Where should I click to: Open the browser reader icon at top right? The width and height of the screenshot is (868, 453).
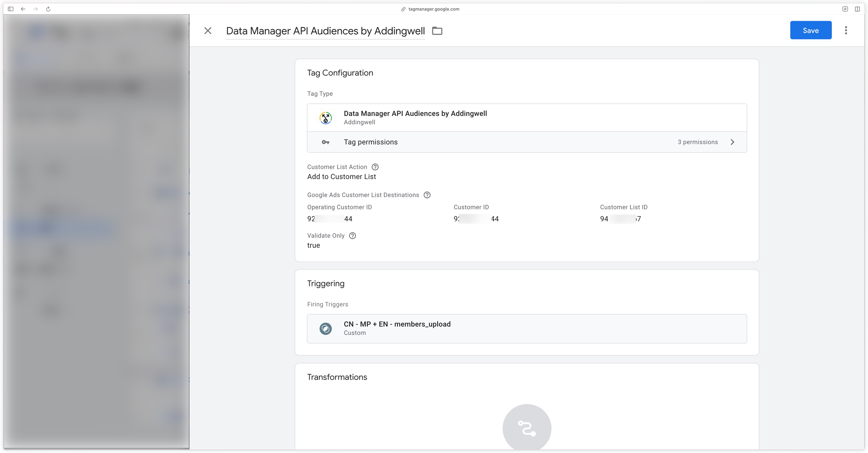tap(845, 9)
